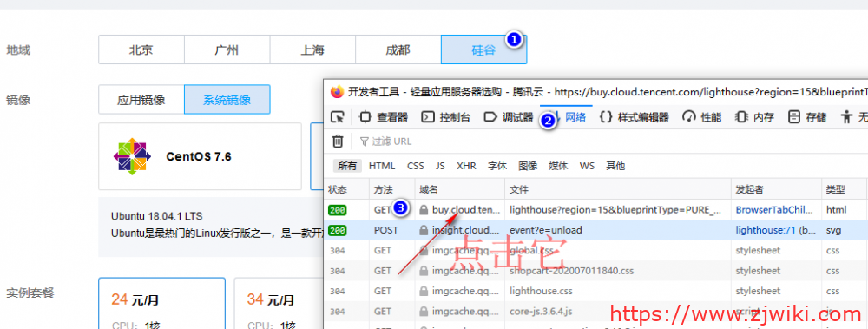This screenshot has width=868, height=329.
Task: Open the 性能 performance tab
Action: coord(701,117)
